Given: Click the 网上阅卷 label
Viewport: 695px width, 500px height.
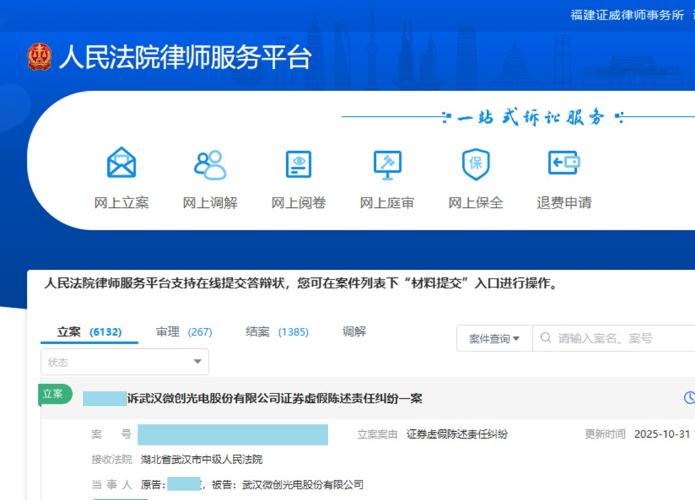Looking at the screenshot, I should click(x=299, y=203).
